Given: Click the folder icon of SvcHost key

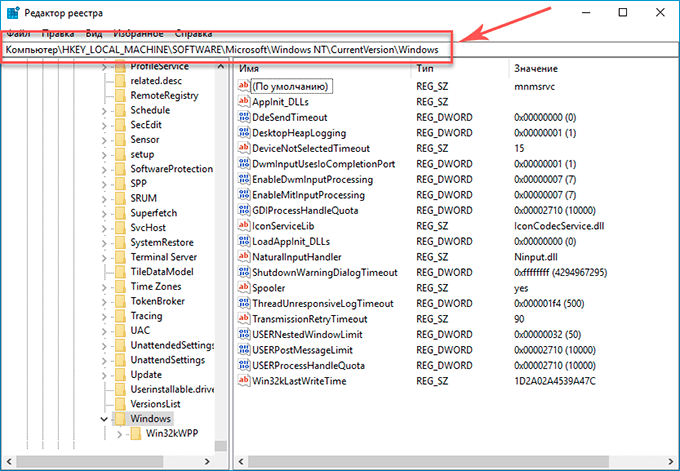Looking at the screenshot, I should 120,228.
